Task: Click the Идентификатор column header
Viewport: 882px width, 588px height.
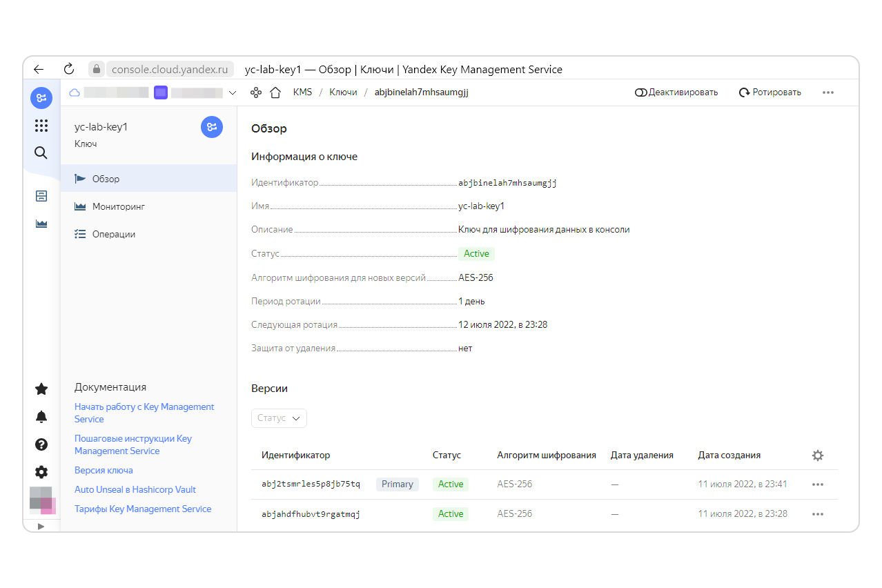Action: (x=295, y=455)
